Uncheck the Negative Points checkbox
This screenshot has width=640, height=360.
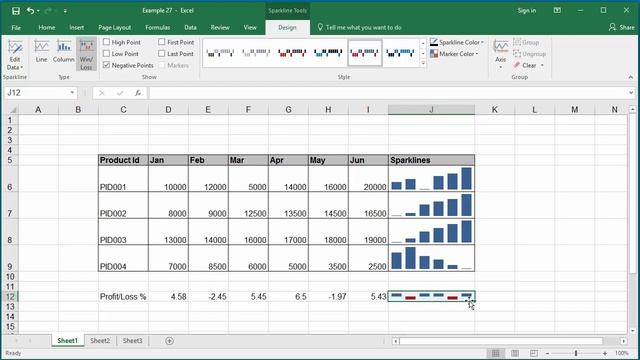pyautogui.click(x=107, y=65)
